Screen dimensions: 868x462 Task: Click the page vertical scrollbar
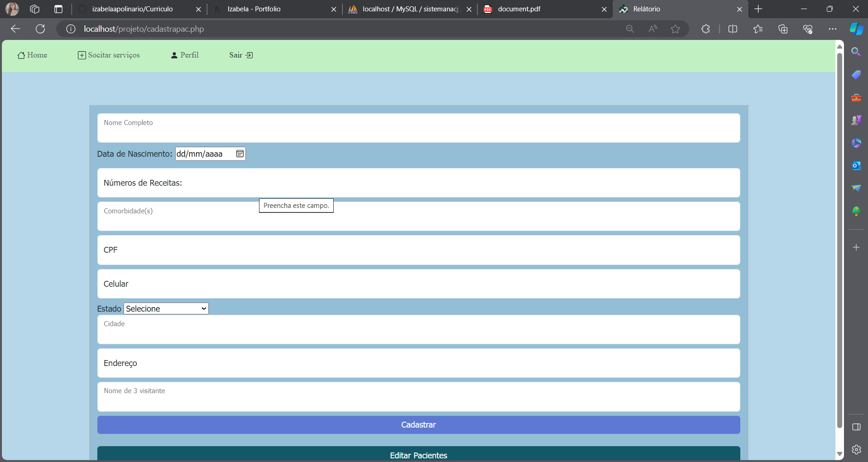point(839,240)
